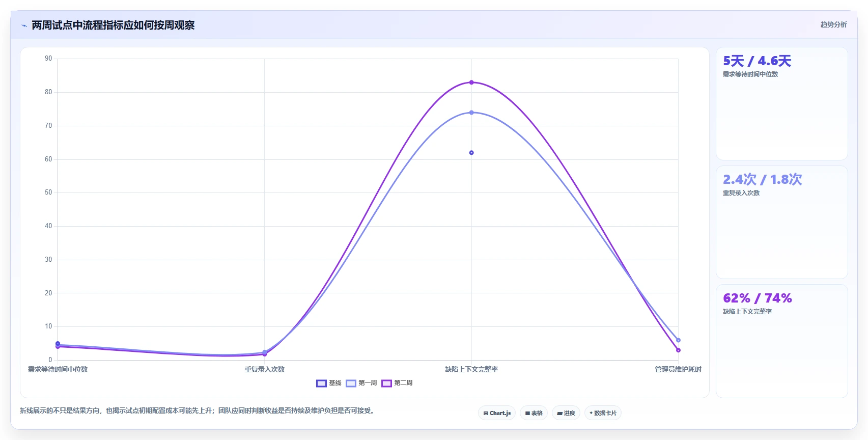Click the 第二周 point above 管理员维护耗时
Viewport: 868px width, 440px height.
(678, 350)
